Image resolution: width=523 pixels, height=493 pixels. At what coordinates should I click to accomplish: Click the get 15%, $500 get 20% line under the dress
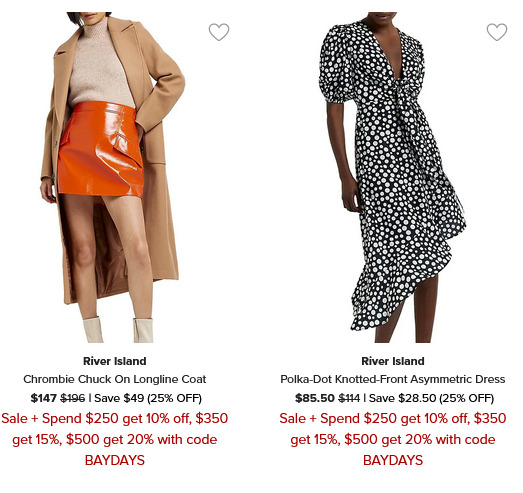[x=393, y=440]
